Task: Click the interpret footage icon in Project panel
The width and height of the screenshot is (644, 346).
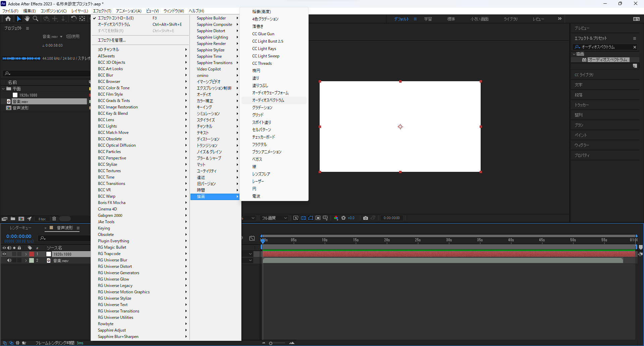Action: 5,219
